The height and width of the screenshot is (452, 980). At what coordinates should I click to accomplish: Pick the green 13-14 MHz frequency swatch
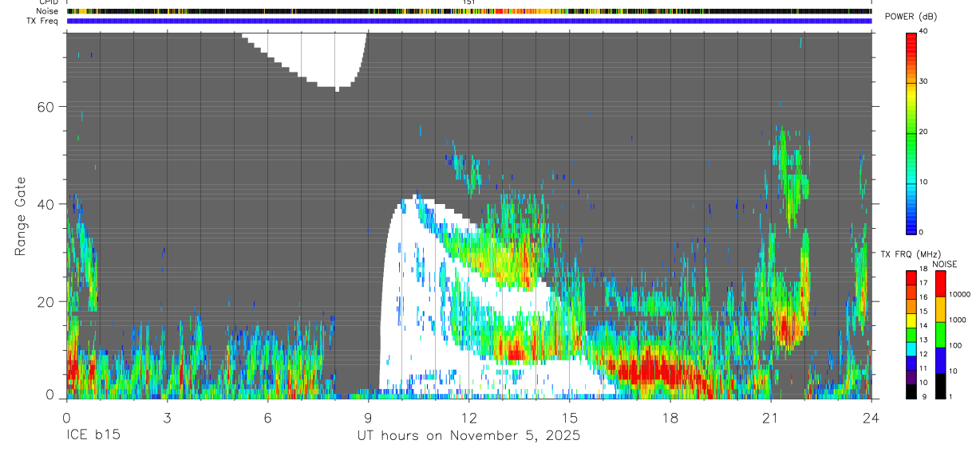point(911,335)
